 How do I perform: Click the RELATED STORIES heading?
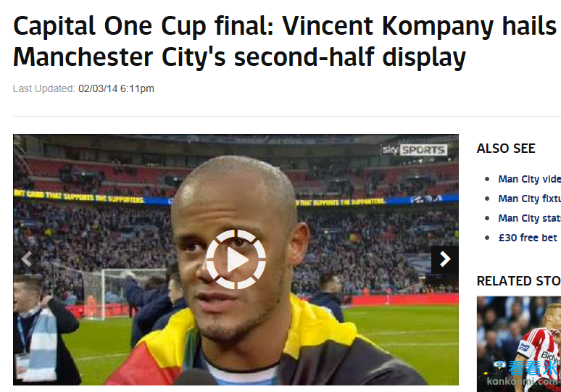pos(519,281)
